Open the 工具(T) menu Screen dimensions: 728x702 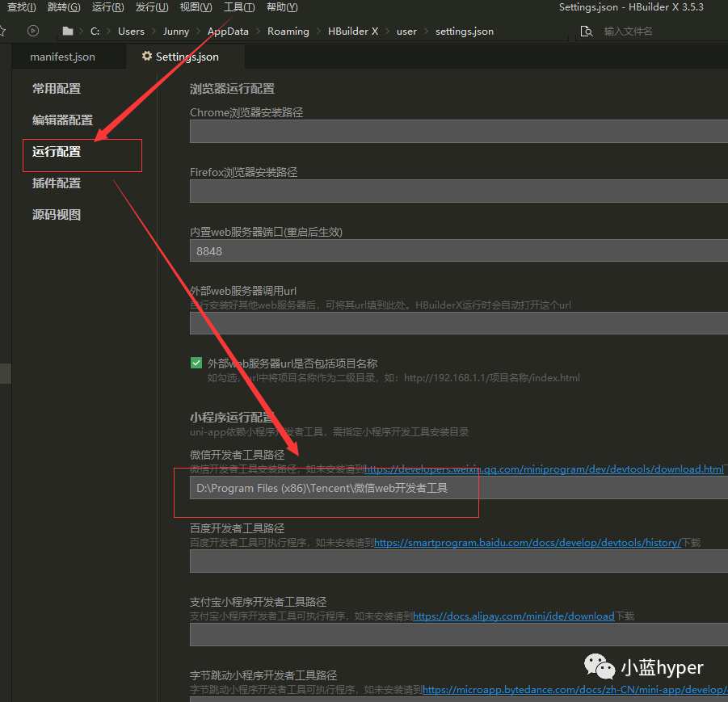pos(238,7)
